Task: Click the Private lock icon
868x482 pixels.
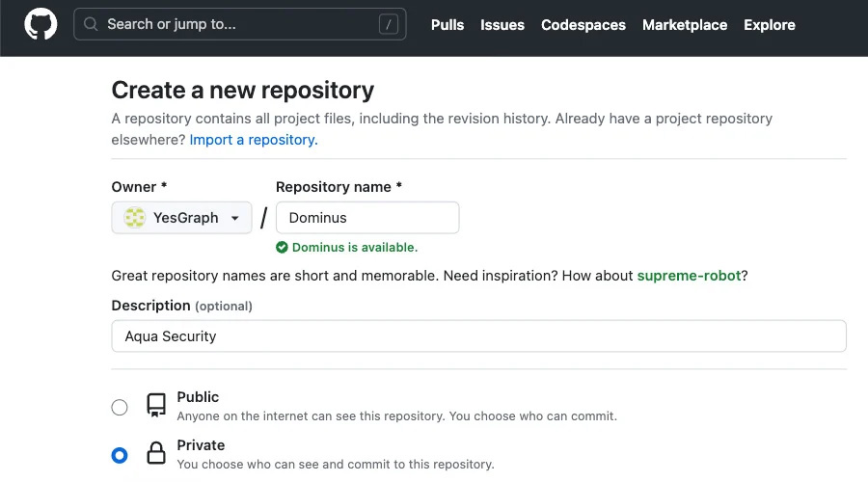Action: tap(156, 453)
